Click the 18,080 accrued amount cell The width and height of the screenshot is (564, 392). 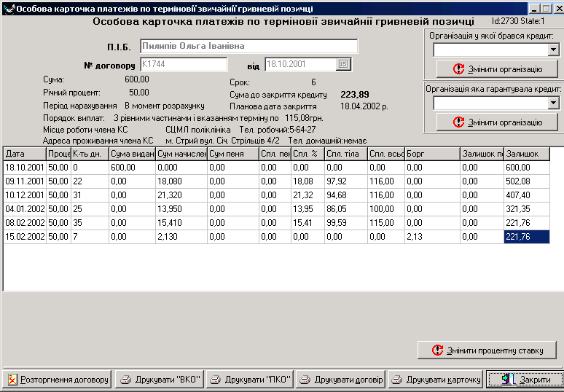(x=181, y=181)
